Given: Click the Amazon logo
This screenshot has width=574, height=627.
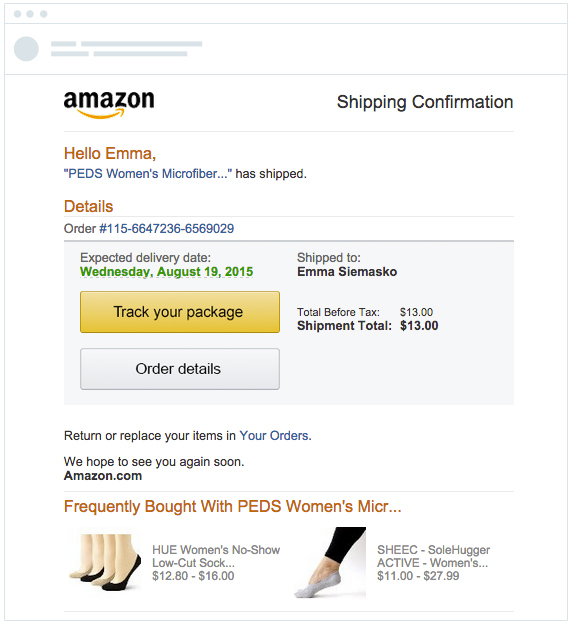Looking at the screenshot, I should click(x=109, y=104).
